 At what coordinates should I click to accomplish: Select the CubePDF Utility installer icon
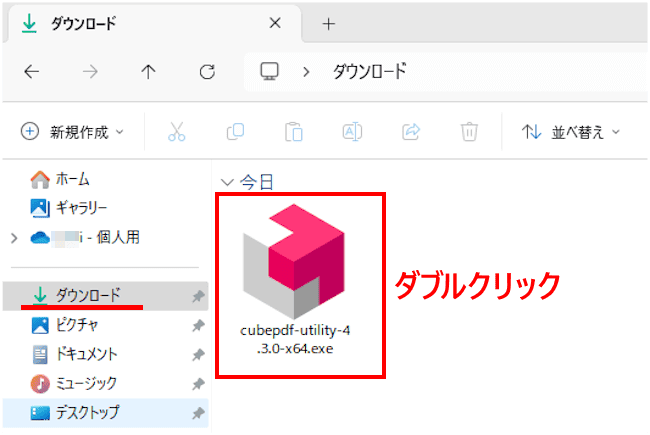pos(294,261)
